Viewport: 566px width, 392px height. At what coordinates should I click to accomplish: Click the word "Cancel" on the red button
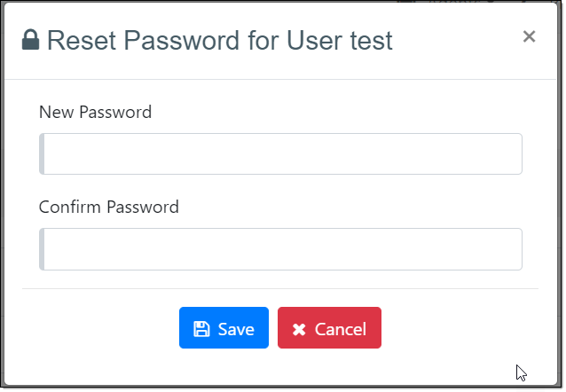tap(341, 329)
